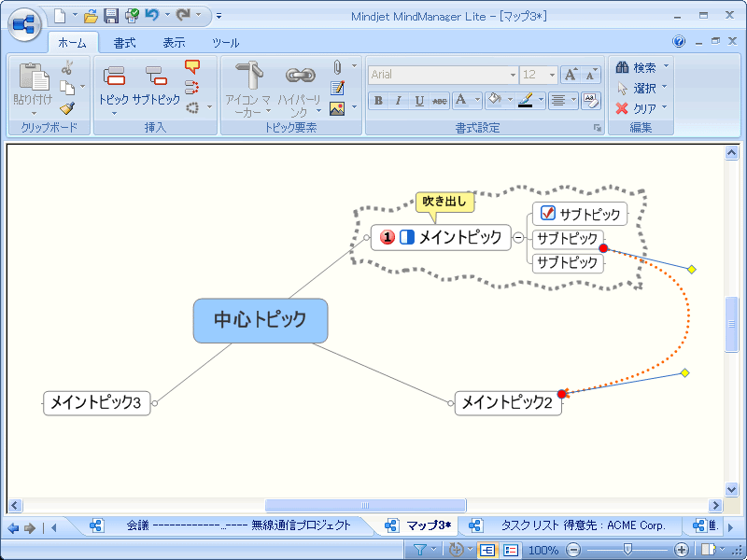Decrease the font size with small A
The height and width of the screenshot is (560, 747).
point(591,75)
